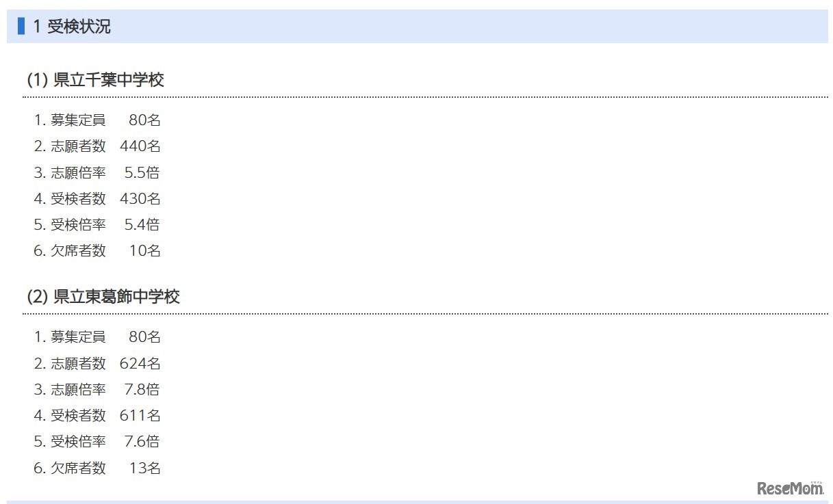
Task: Click the 志願者数 624名 line
Action: pyautogui.click(x=97, y=363)
